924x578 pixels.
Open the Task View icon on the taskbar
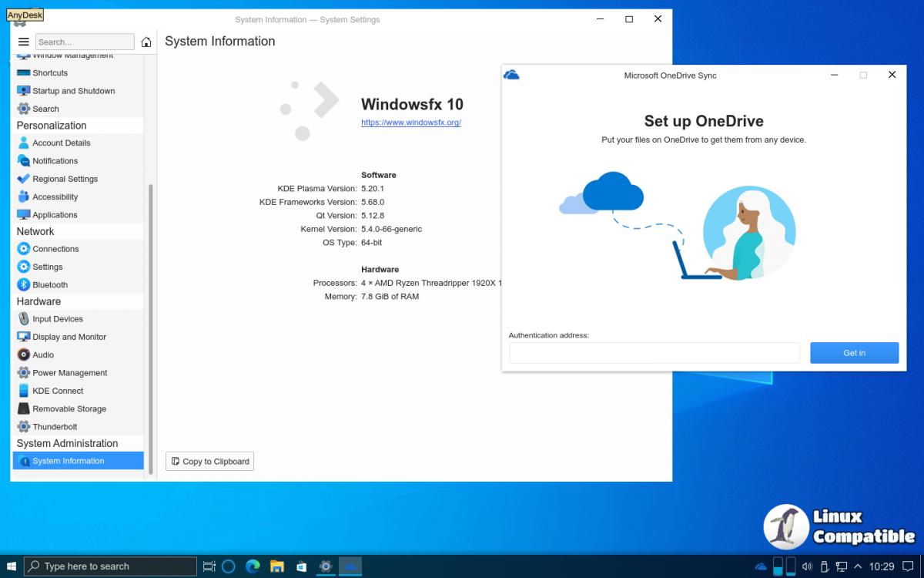[x=209, y=566]
